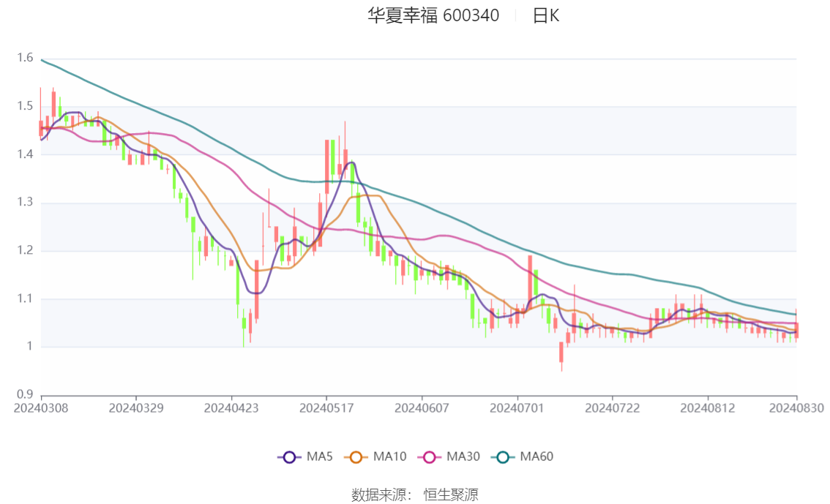Click the 1.1 y-axis price label
830x504 pixels.
click(x=25, y=298)
